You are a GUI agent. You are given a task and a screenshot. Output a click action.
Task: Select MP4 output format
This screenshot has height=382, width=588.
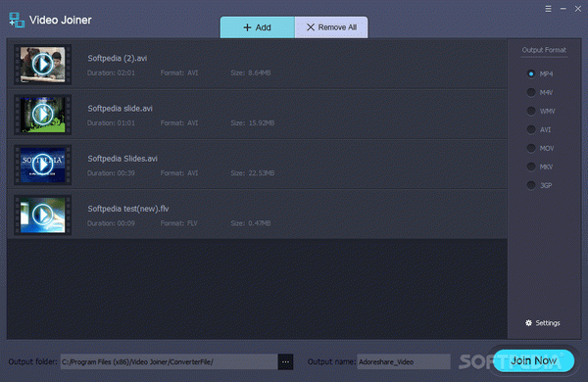[531, 73]
